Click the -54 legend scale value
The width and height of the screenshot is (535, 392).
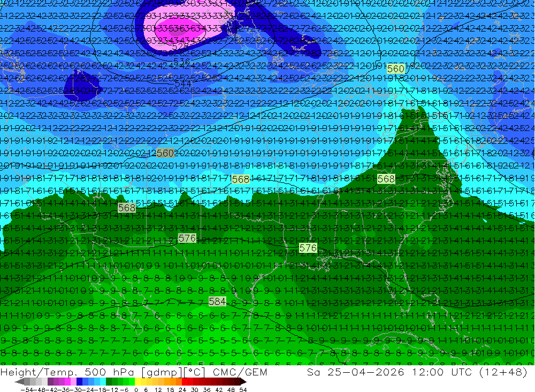click(27, 390)
